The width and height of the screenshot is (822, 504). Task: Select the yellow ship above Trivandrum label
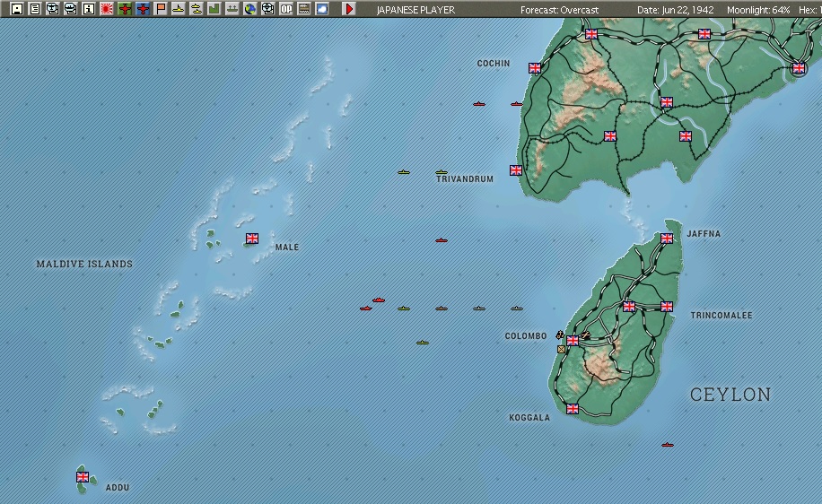(x=442, y=172)
